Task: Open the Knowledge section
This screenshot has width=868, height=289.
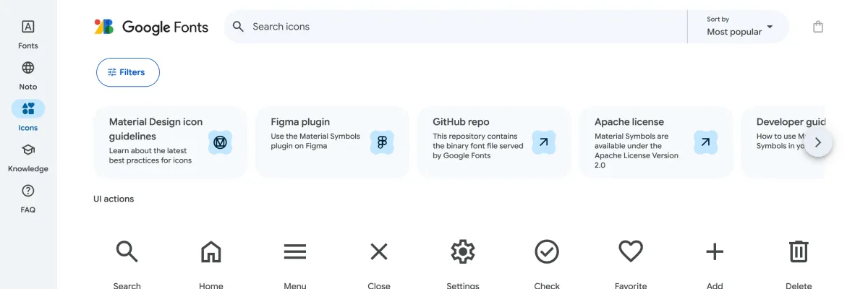Action: tap(28, 156)
